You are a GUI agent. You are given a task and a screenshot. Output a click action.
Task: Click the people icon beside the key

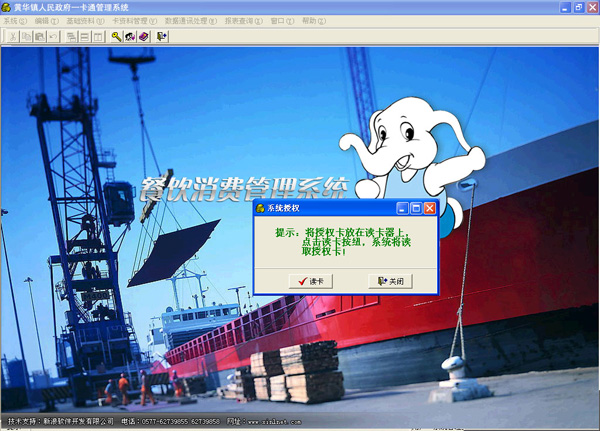[130, 36]
